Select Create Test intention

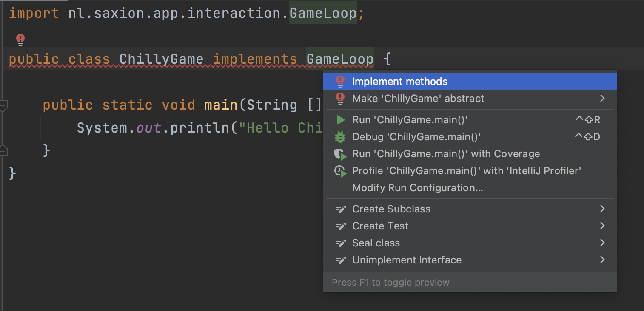[x=470, y=226]
